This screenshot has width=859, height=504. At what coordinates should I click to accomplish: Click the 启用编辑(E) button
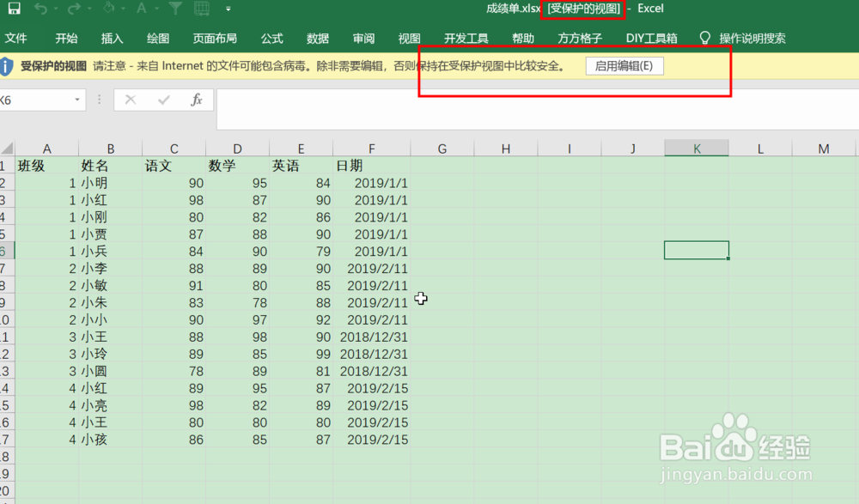pos(624,65)
